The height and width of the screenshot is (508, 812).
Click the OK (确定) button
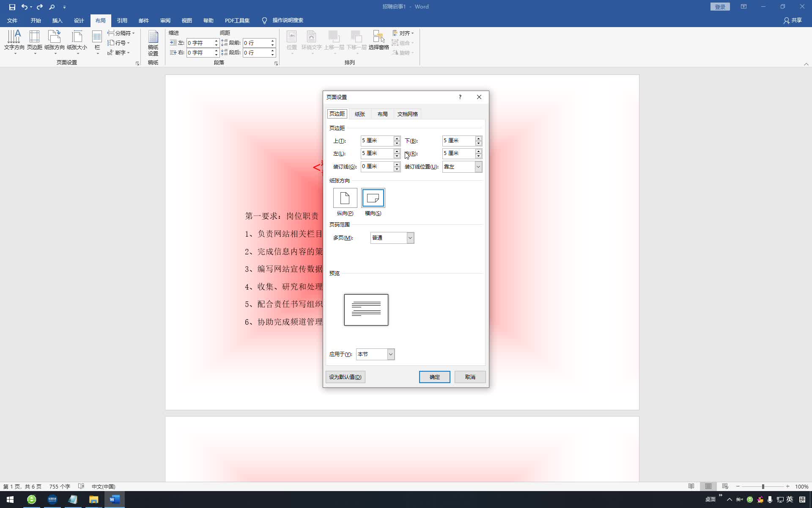click(435, 377)
